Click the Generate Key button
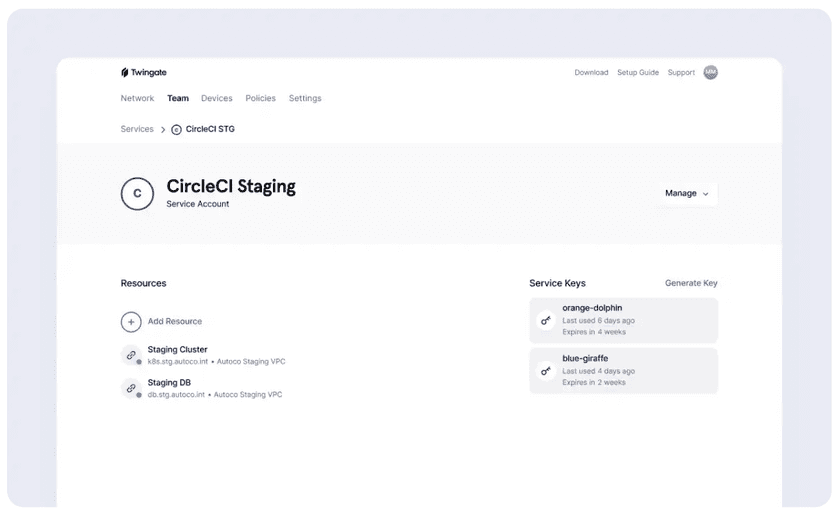 [x=691, y=284]
